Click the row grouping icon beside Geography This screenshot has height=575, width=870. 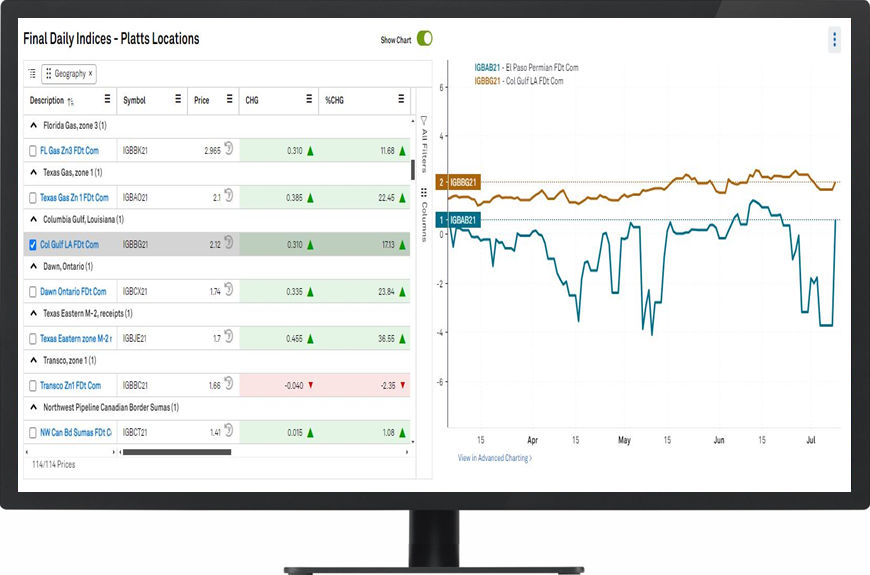[33, 74]
